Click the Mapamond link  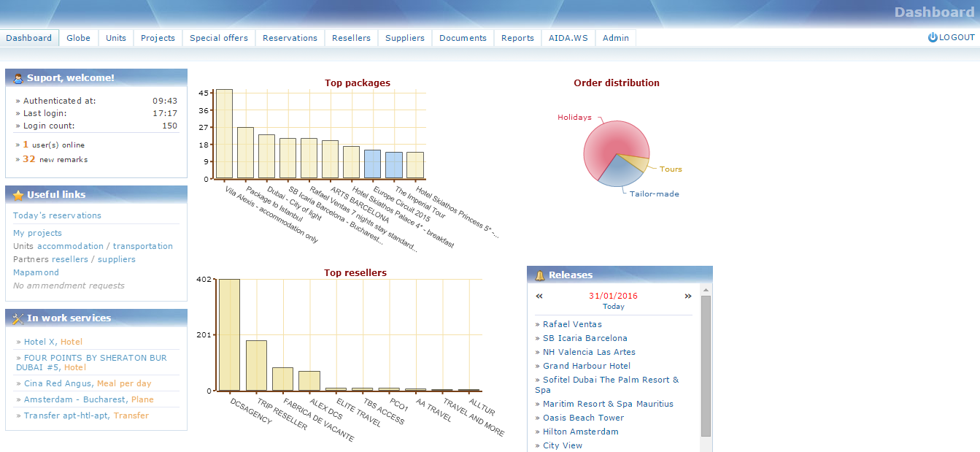coord(36,272)
